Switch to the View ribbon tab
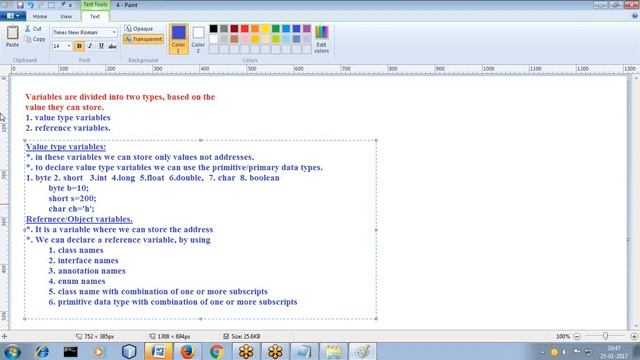The height and width of the screenshot is (360, 640). (x=66, y=16)
